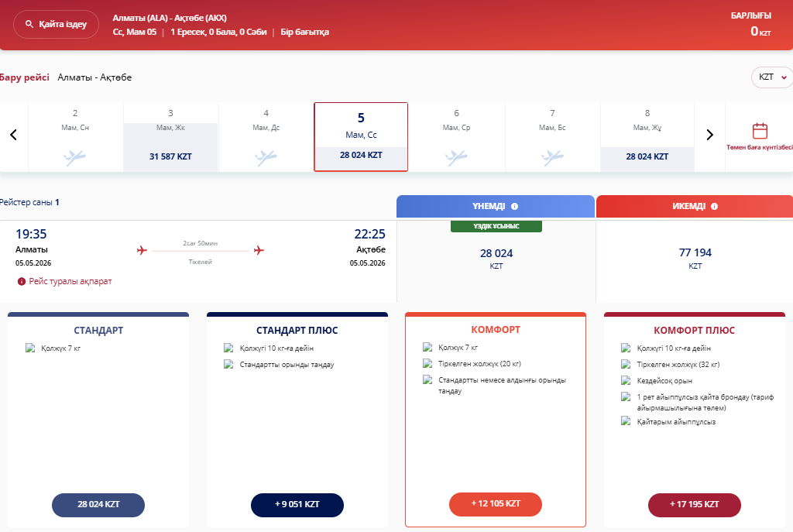Select May 3 date tab with 31 587 KZT
The image size is (793, 532).
click(170, 136)
